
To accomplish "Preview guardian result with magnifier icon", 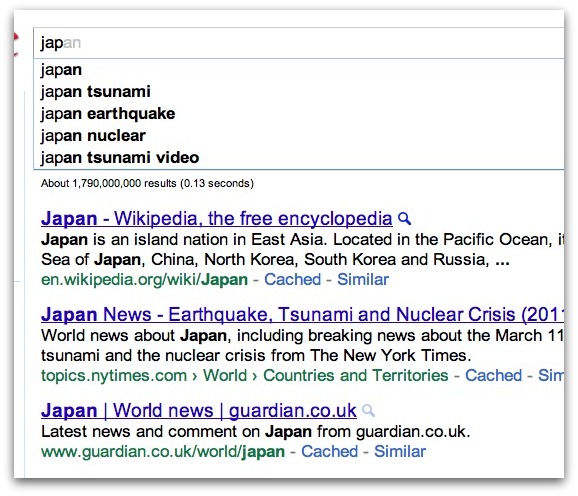I will tap(368, 411).
